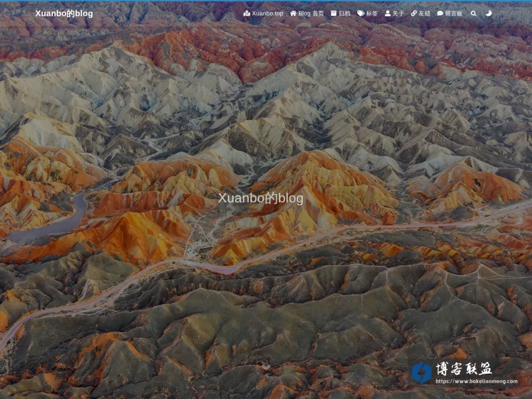Open the 友链 friend links page

421,13
